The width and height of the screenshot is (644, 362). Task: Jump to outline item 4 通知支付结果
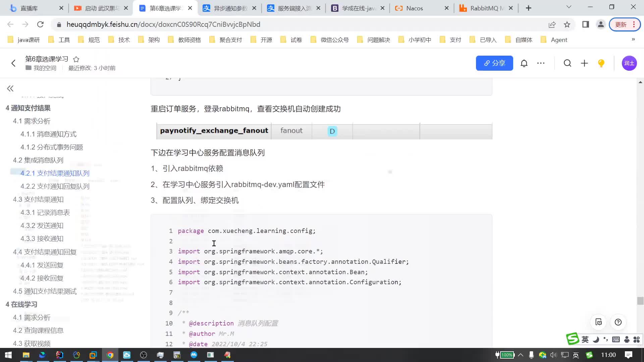pyautogui.click(x=28, y=108)
